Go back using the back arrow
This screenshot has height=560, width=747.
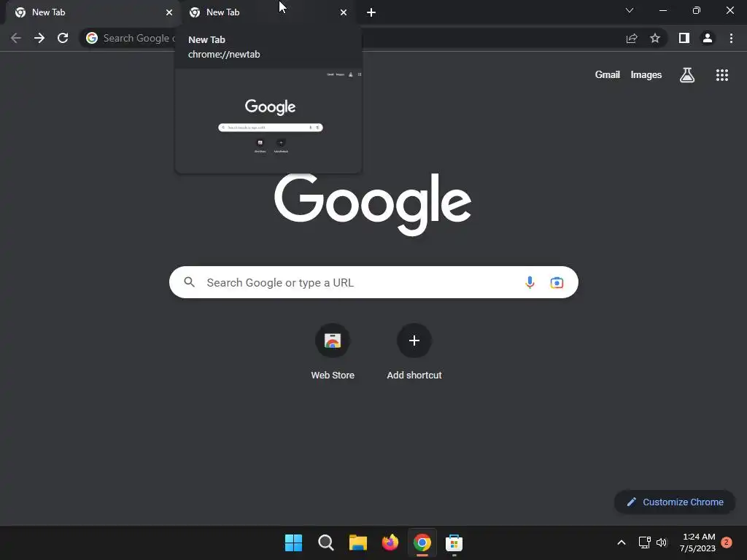click(x=16, y=38)
